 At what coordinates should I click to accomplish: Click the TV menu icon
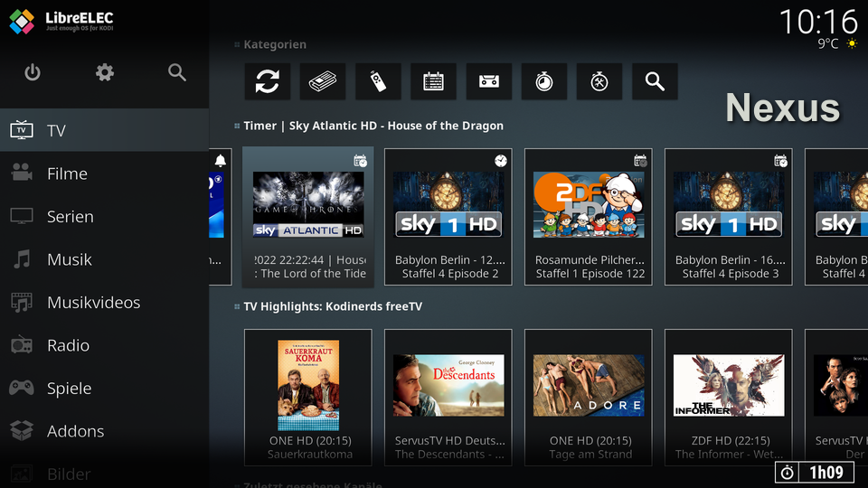coord(22,130)
